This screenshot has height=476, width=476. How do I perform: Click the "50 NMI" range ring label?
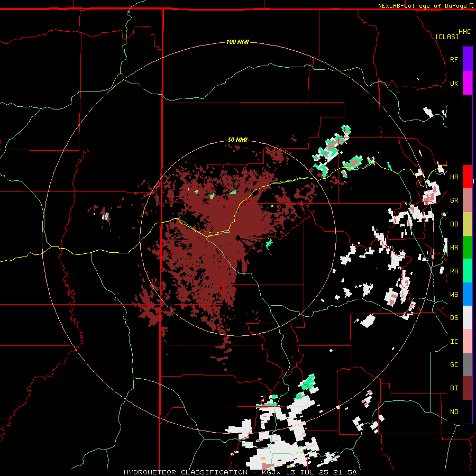pyautogui.click(x=237, y=140)
